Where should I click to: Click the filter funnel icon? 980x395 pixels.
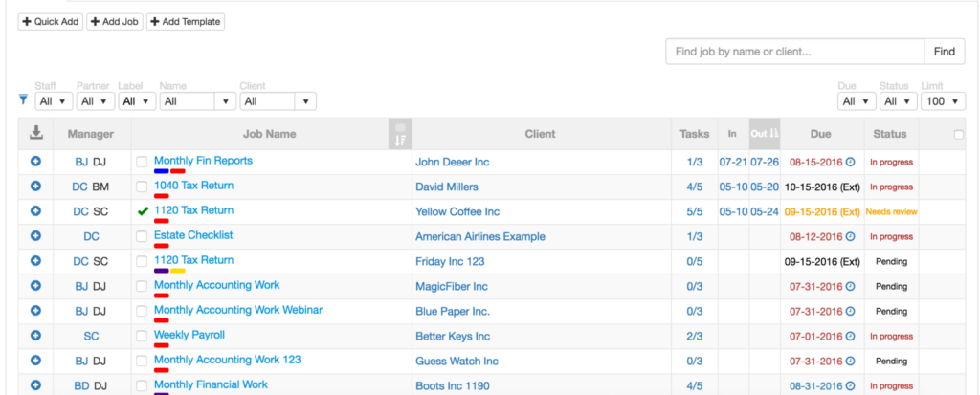pyautogui.click(x=23, y=99)
